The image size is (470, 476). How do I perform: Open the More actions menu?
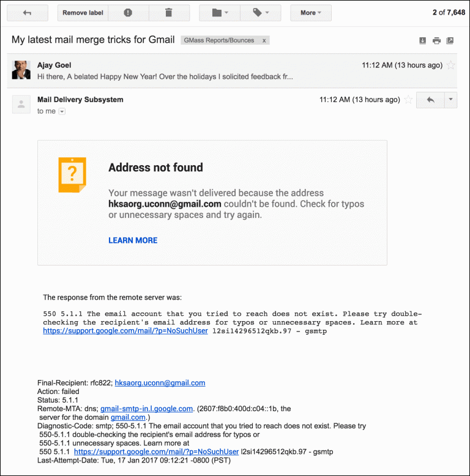coord(311,13)
